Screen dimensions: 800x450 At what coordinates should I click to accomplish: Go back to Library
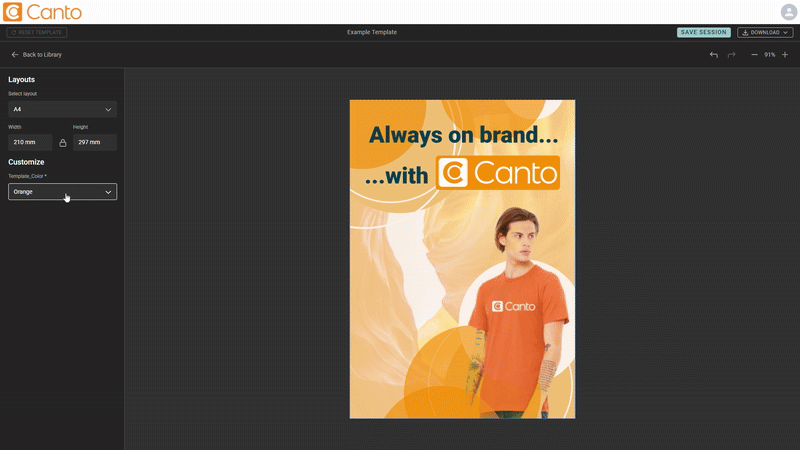tap(36, 55)
